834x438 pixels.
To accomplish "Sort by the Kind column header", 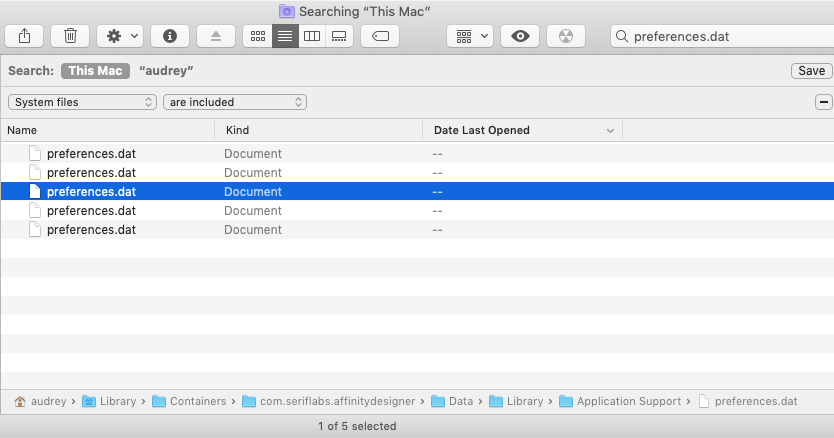I will 318,130.
